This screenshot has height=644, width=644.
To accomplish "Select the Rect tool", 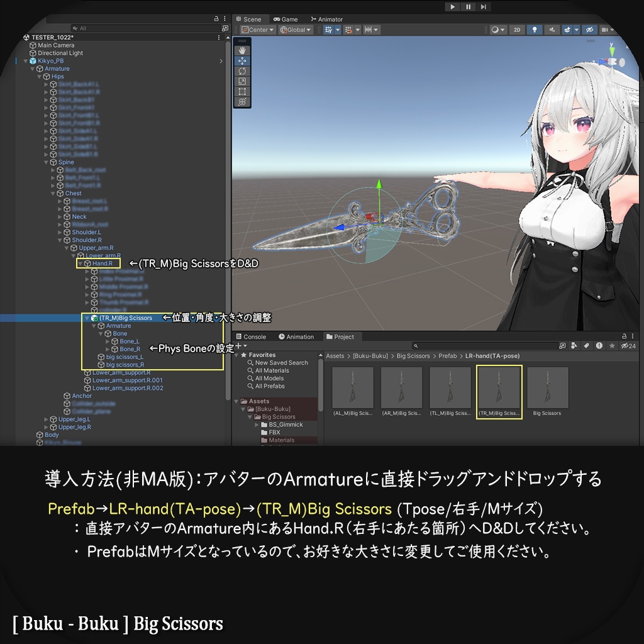I will coord(243,91).
